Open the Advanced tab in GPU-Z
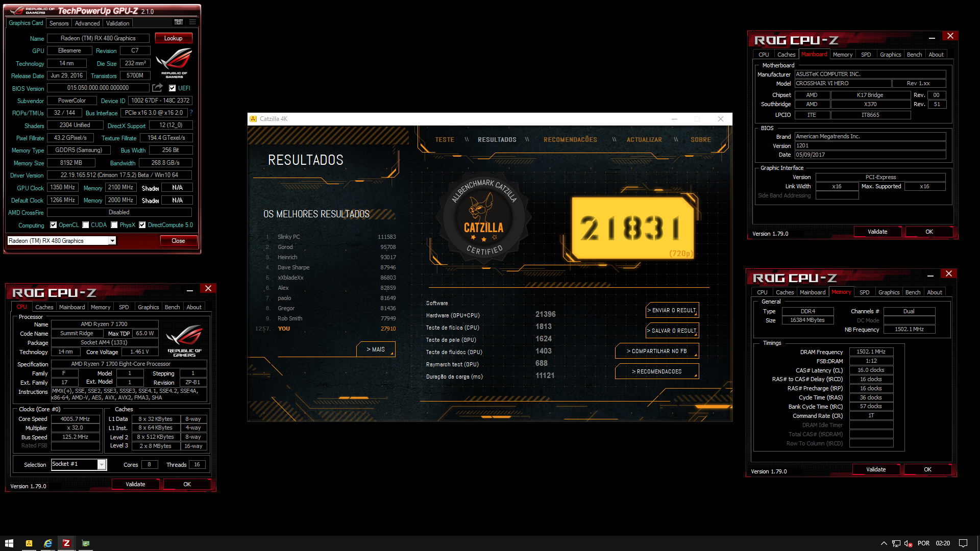Screen dimensions: 980x551 [87, 23]
